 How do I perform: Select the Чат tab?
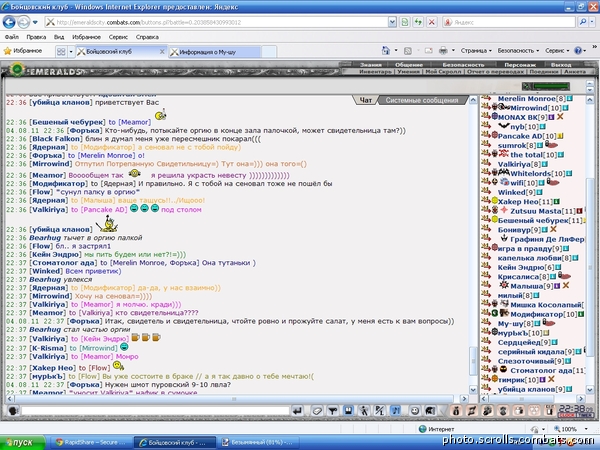(x=365, y=100)
